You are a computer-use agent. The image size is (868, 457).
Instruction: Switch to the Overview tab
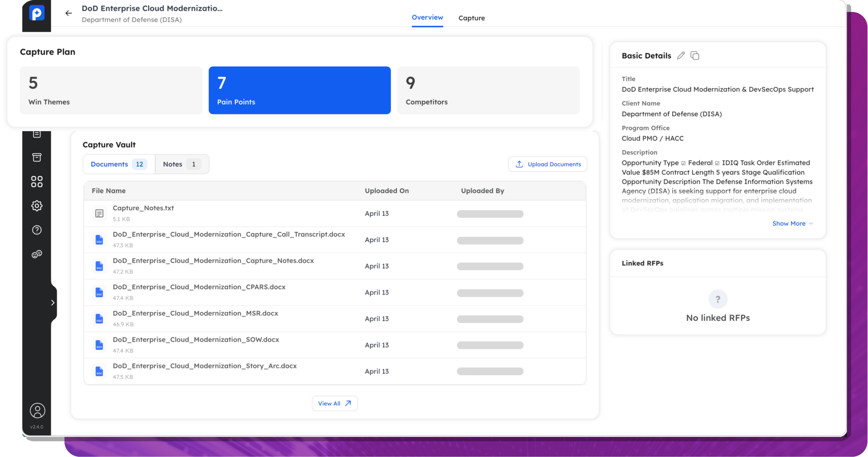click(x=427, y=17)
